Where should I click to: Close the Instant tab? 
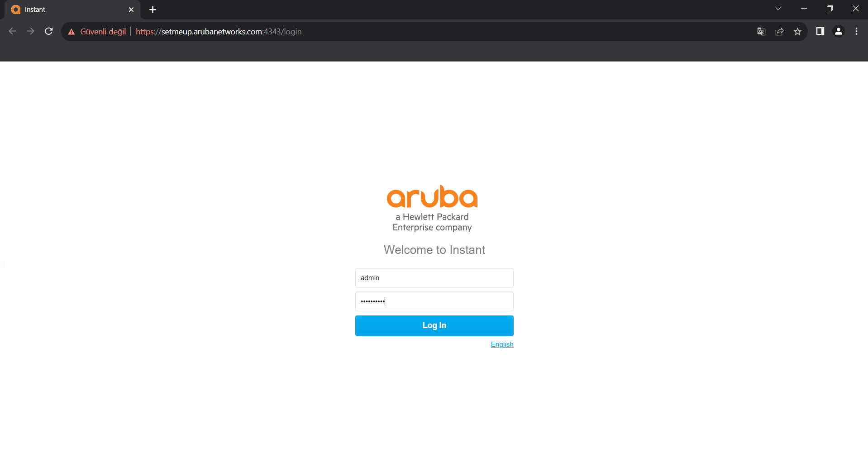tap(131, 10)
